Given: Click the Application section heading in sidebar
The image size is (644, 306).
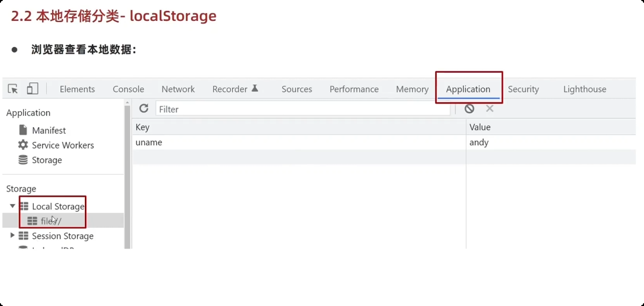Looking at the screenshot, I should click(28, 113).
